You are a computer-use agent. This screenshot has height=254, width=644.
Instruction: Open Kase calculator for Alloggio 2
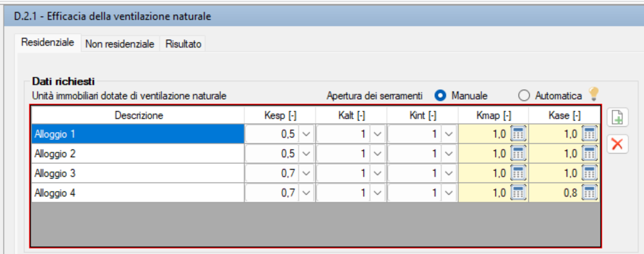click(x=589, y=153)
